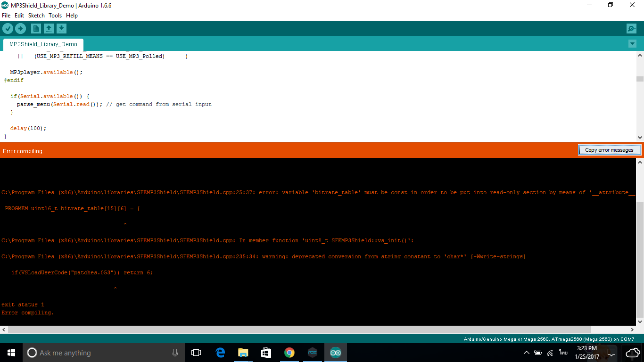Click the Arduino logo in title bar

tap(5, 5)
